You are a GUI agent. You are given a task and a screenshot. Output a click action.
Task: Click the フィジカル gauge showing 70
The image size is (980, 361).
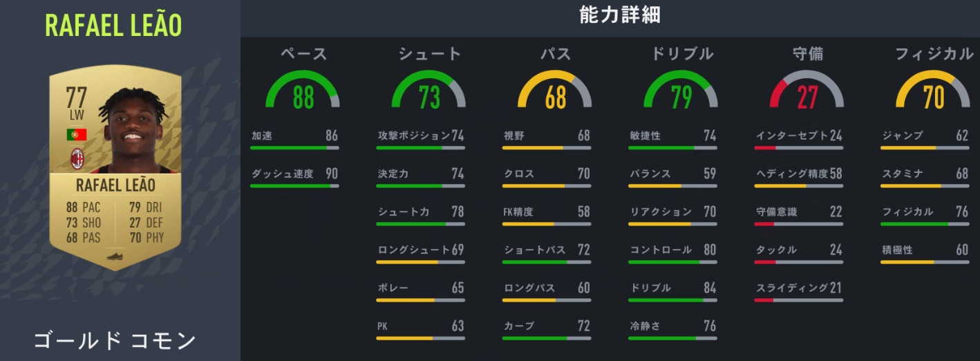pos(933,91)
